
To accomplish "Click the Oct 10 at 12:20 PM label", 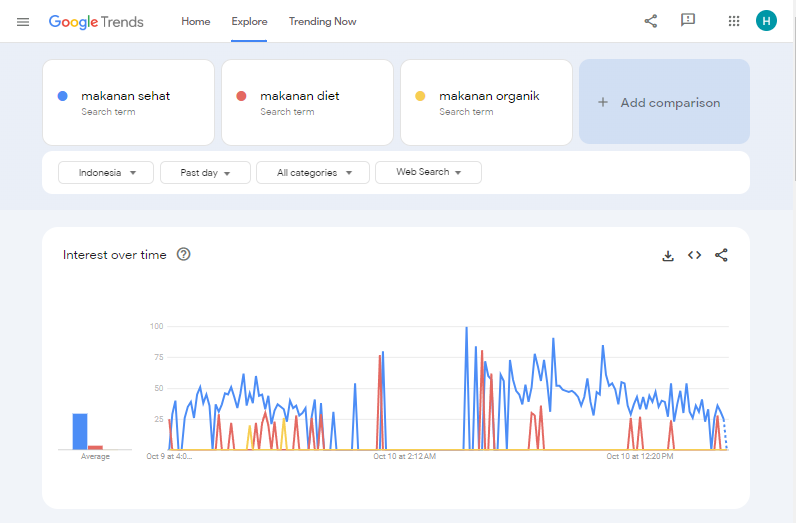I will tap(640, 456).
